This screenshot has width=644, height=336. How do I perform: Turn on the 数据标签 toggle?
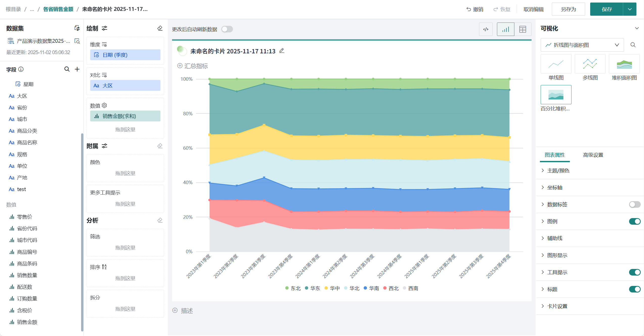[634, 204]
